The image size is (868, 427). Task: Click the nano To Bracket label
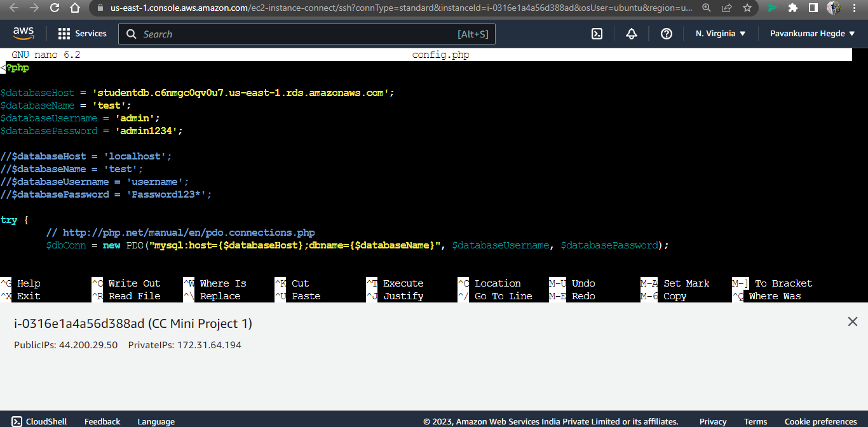pyautogui.click(x=783, y=283)
